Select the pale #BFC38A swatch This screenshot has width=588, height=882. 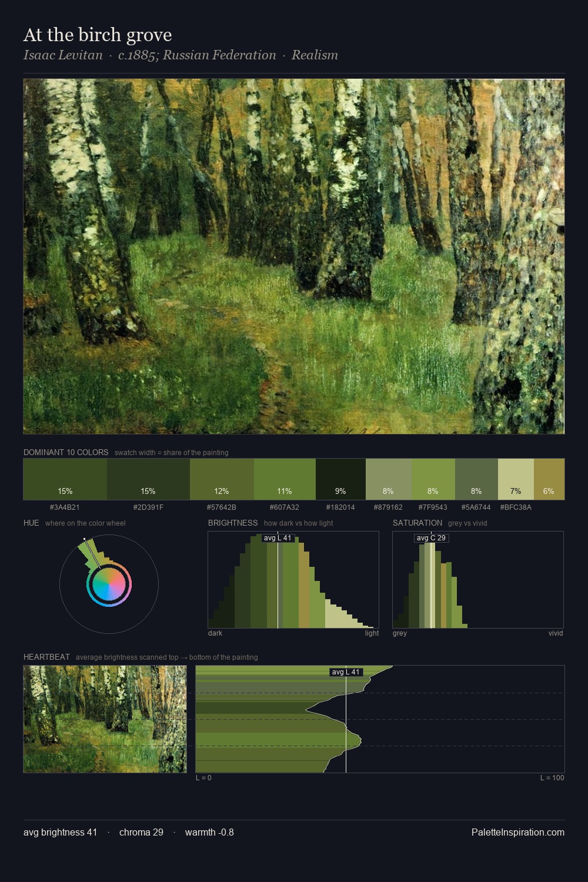coord(516,479)
